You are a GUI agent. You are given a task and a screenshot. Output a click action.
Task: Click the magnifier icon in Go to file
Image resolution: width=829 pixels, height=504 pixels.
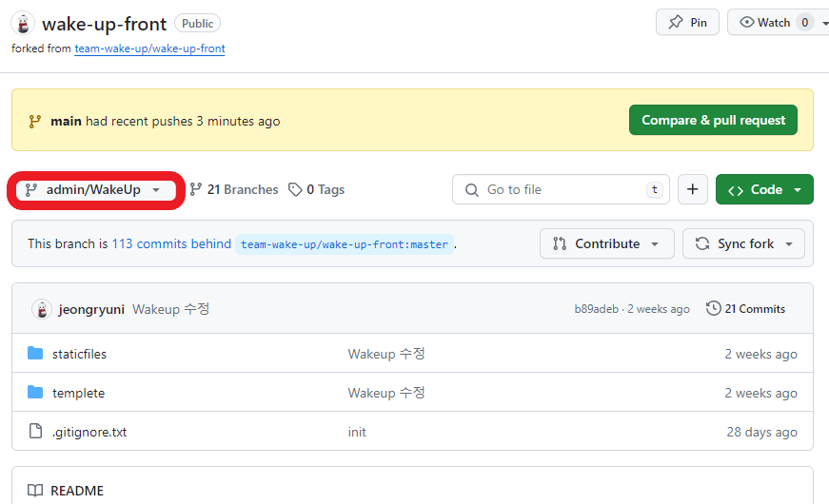point(471,189)
